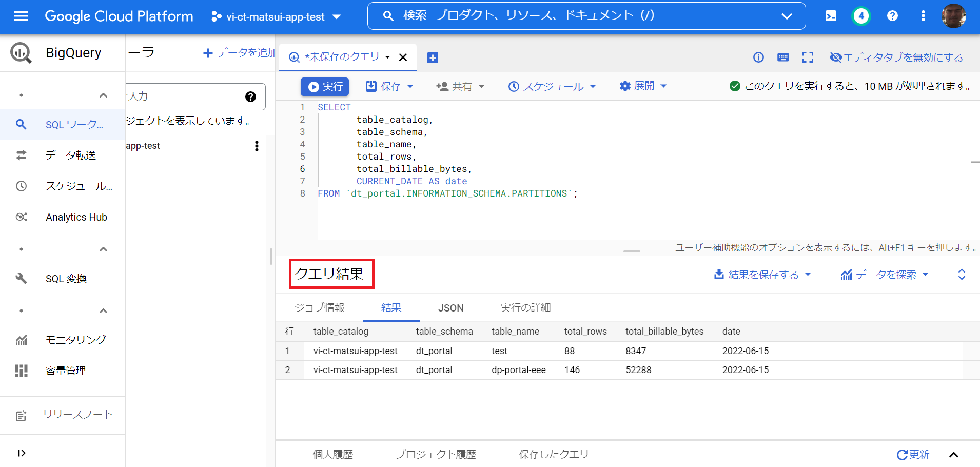Click the capacity management grid icon
Viewport: 980px width, 467px height.
tap(21, 371)
